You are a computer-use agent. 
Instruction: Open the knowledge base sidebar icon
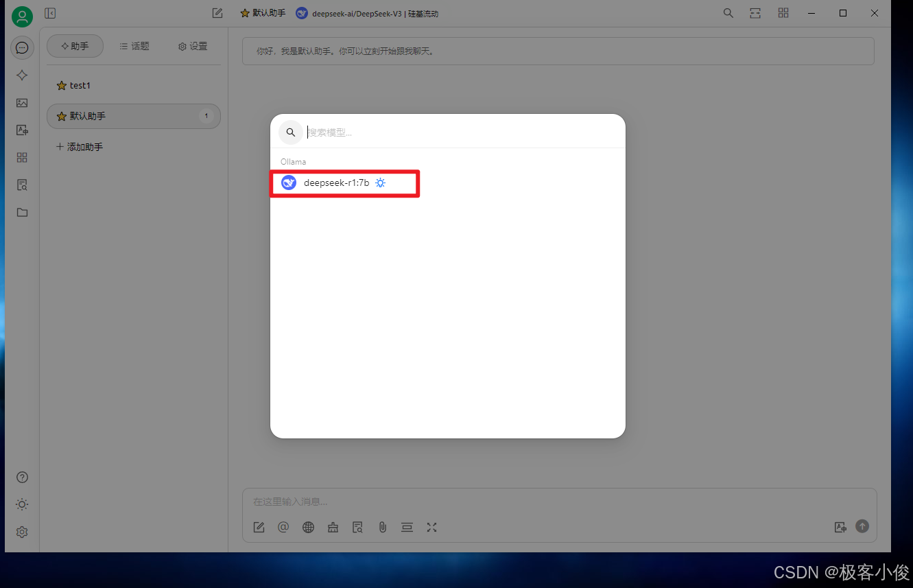22,185
